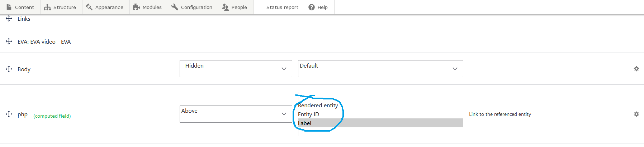Open the Content admin menu
The width and height of the screenshot is (644, 147).
click(20, 7)
